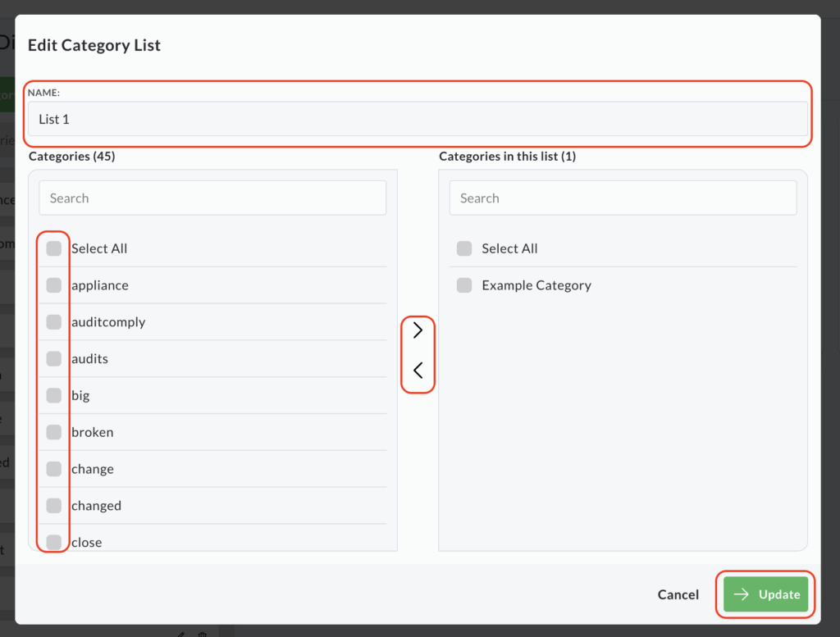
Task: Click Search under Categories in this list
Action: click(x=623, y=198)
